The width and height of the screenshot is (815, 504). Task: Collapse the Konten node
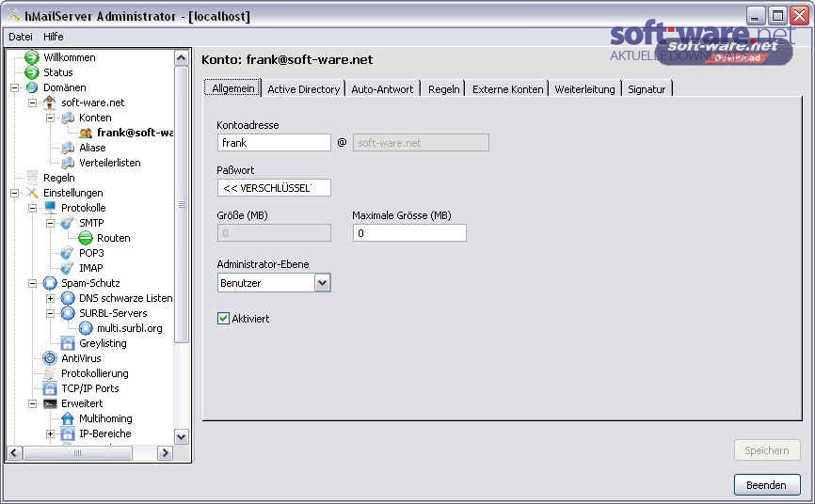coord(51,118)
